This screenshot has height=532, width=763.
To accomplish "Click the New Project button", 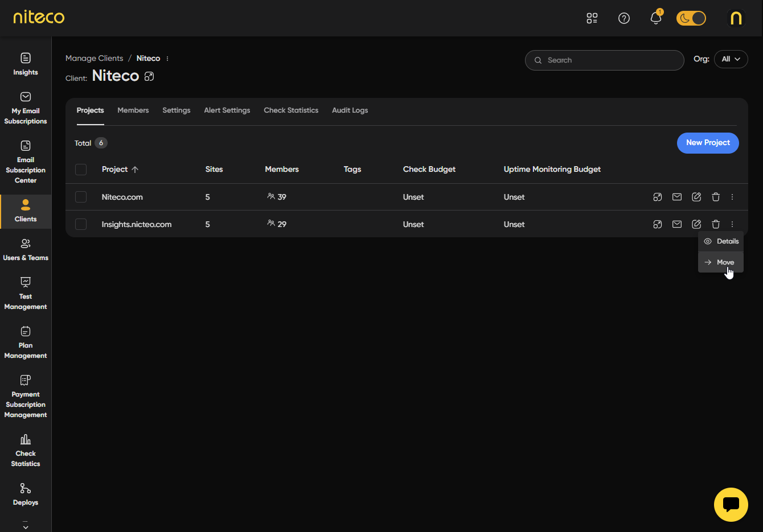I will coord(708,143).
